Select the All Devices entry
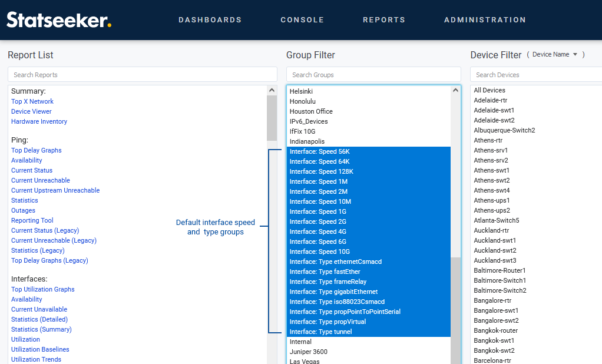The width and height of the screenshot is (602, 364). click(x=489, y=90)
